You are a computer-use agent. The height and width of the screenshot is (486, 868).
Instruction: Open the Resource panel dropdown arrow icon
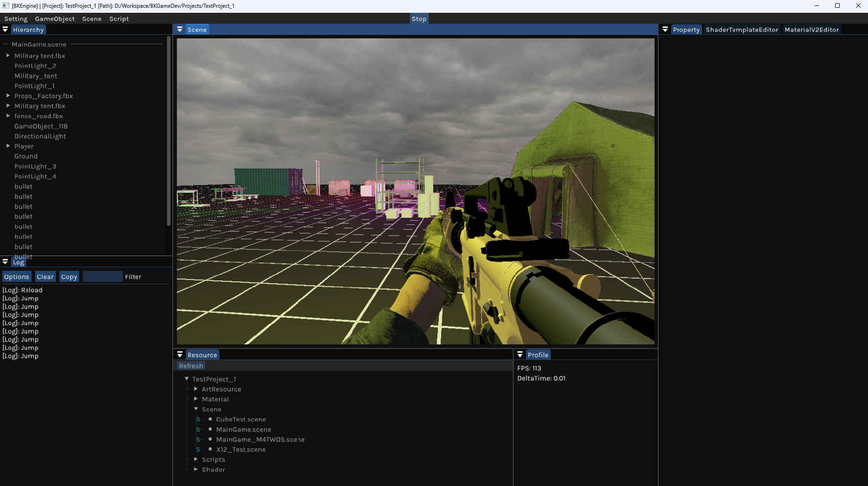pyautogui.click(x=180, y=354)
